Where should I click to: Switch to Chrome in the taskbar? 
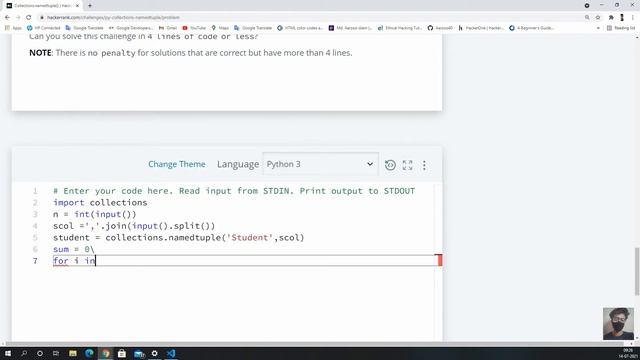(x=106, y=353)
